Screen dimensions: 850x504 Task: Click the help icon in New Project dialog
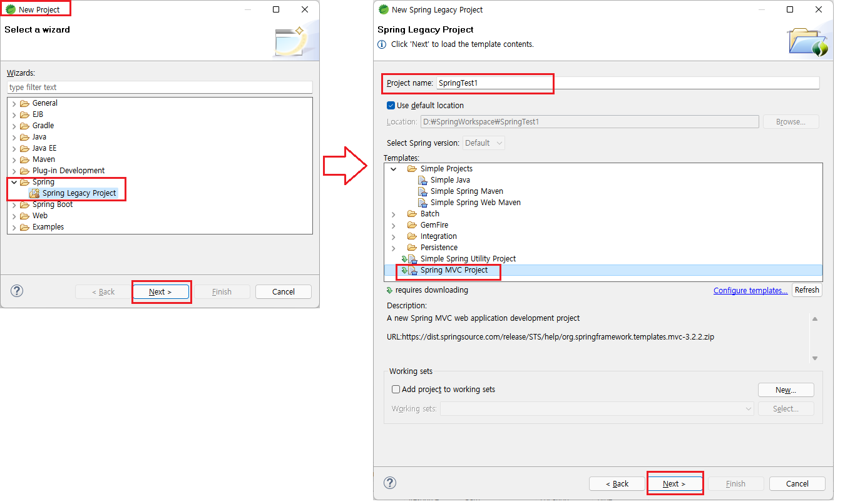tap(17, 291)
